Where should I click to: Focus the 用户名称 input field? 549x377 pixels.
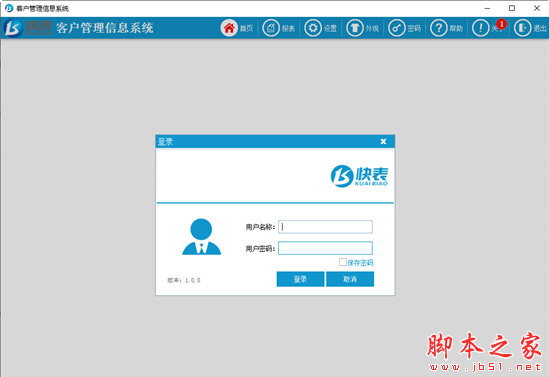coord(325,227)
